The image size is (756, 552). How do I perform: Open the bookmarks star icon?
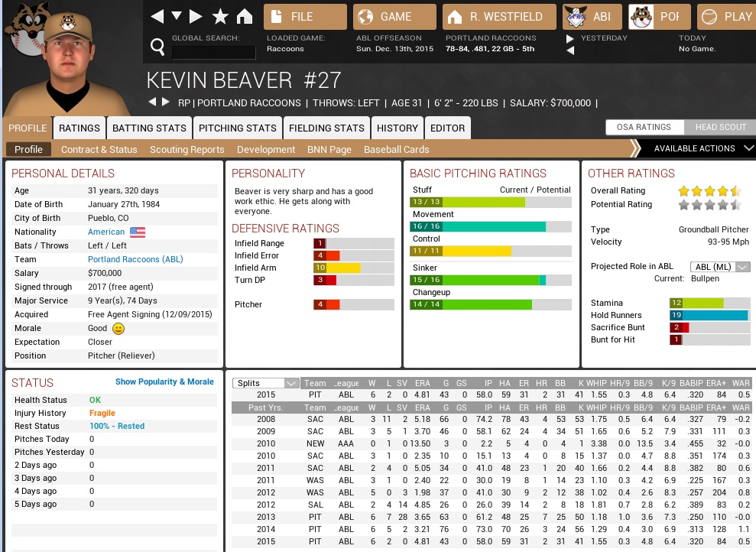[220, 17]
